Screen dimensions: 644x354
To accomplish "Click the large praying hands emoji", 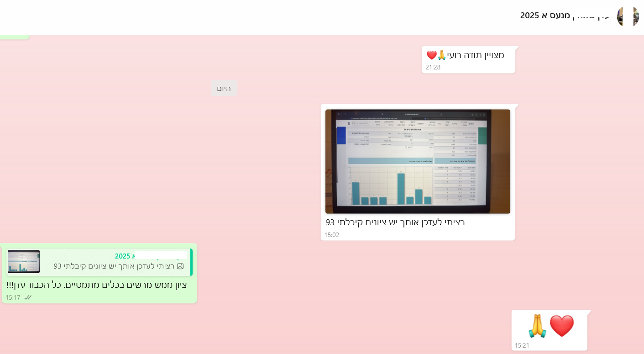I will 537,326.
